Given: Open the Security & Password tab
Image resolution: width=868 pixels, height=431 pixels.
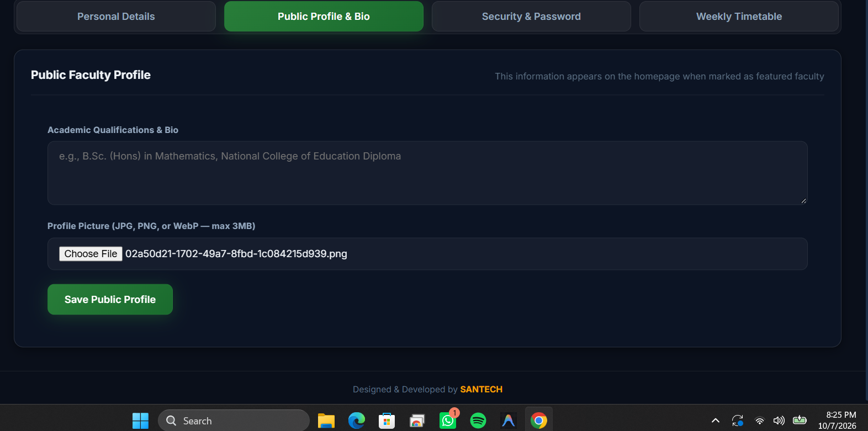Looking at the screenshot, I should pyautogui.click(x=531, y=17).
